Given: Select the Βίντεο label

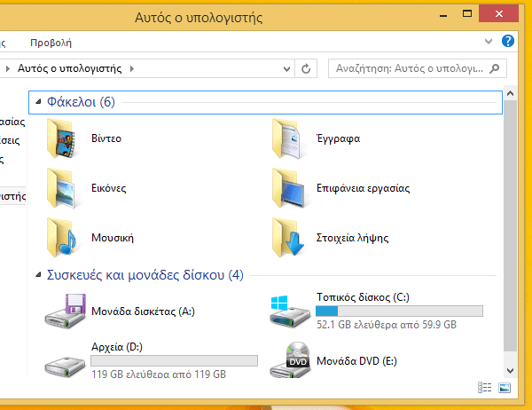Looking at the screenshot, I should (106, 138).
